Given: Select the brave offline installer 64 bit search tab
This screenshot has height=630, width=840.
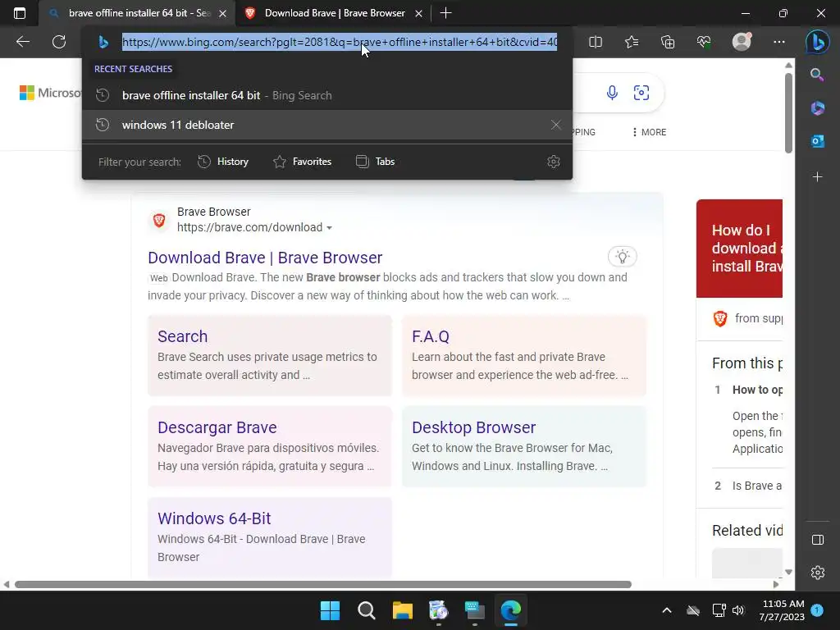Looking at the screenshot, I should 139,13.
